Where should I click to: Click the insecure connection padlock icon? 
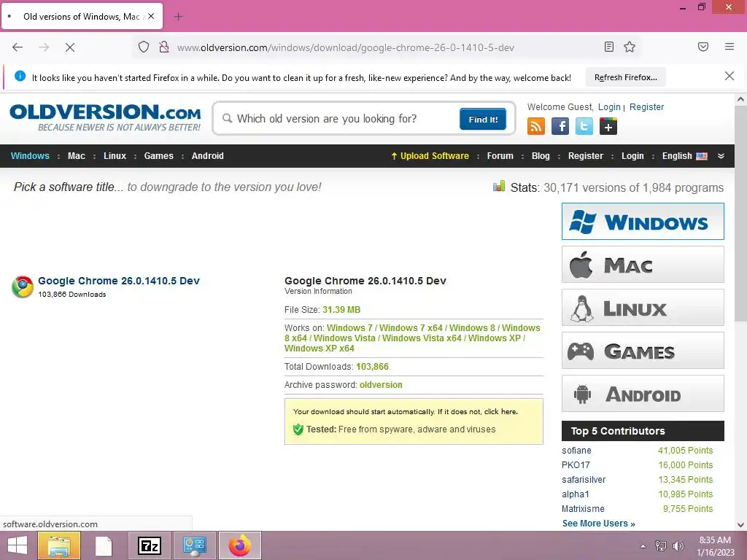click(164, 47)
